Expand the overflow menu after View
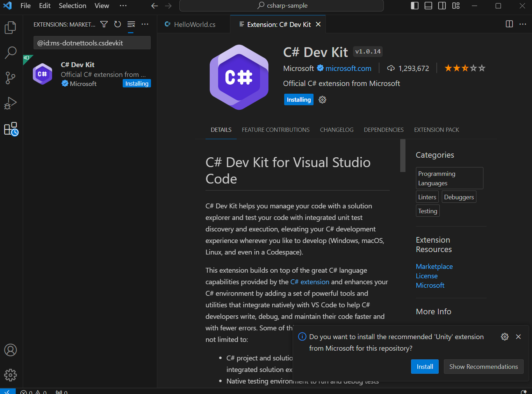The image size is (532, 394). tap(123, 6)
